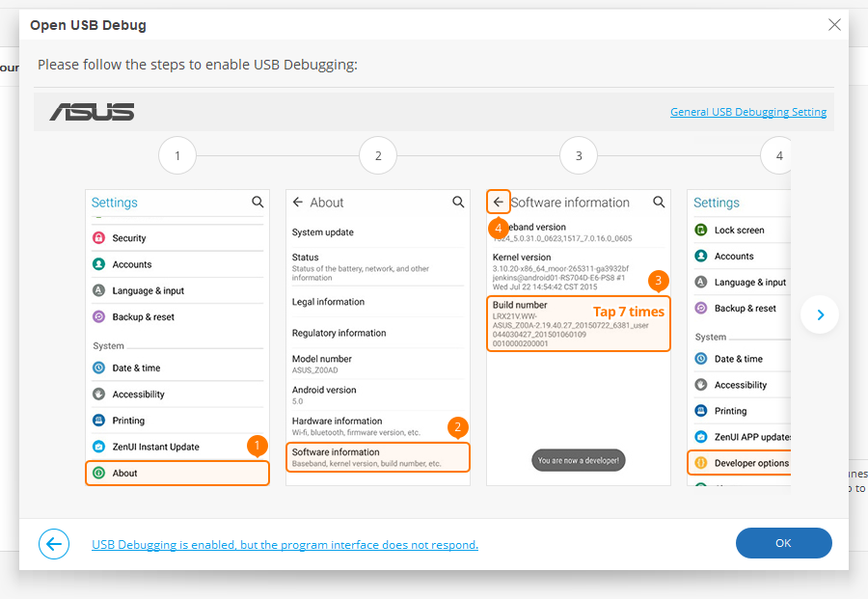Click the back arrow beside Software information
The image size is (868, 599).
[x=499, y=202]
